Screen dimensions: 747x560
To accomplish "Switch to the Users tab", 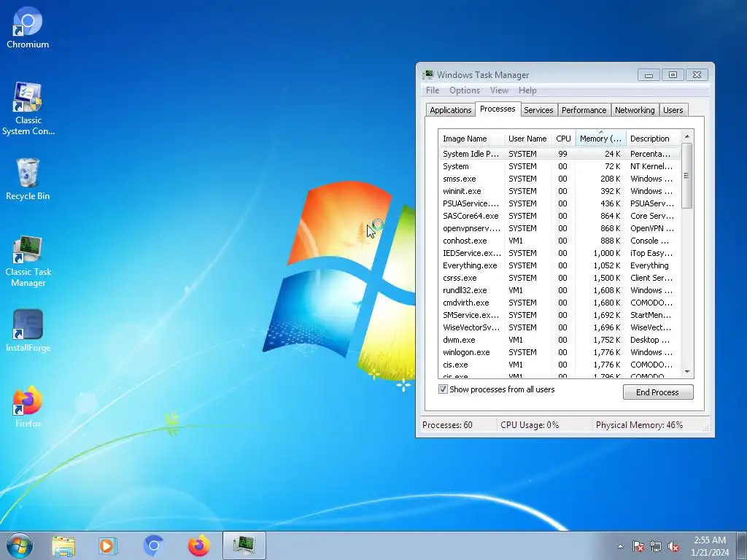I will [673, 110].
